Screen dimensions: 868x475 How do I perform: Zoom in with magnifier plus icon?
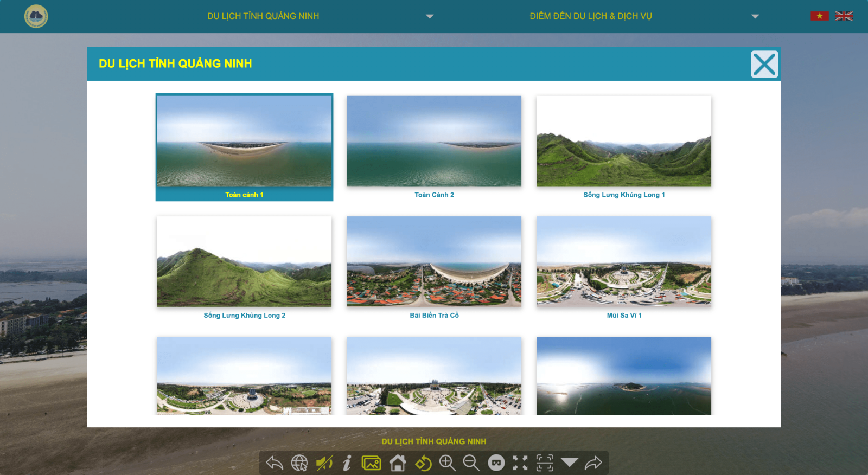tap(448, 463)
